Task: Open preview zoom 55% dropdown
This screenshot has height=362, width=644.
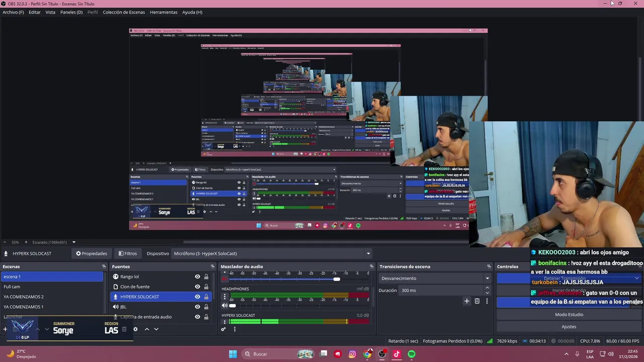Action: click(x=15, y=242)
